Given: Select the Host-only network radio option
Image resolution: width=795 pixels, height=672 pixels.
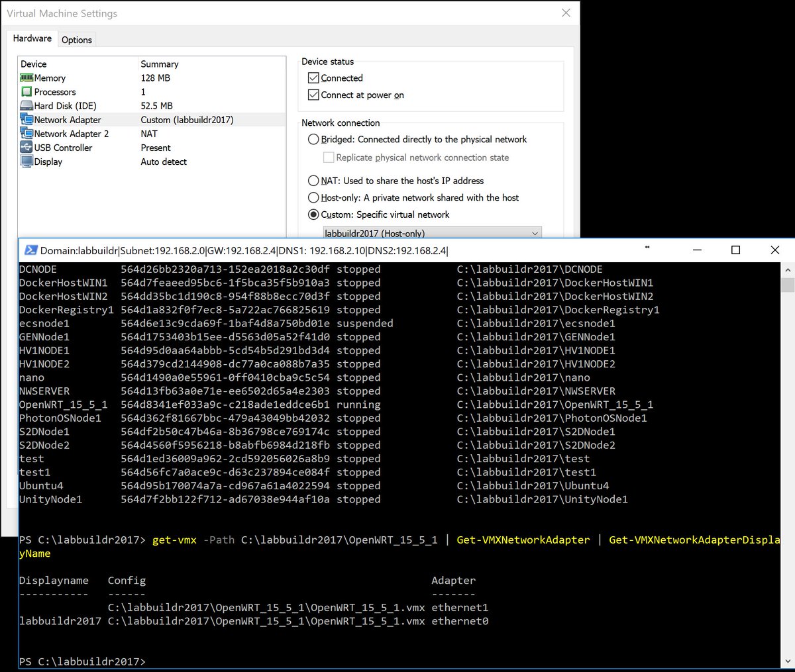Looking at the screenshot, I should 313,198.
